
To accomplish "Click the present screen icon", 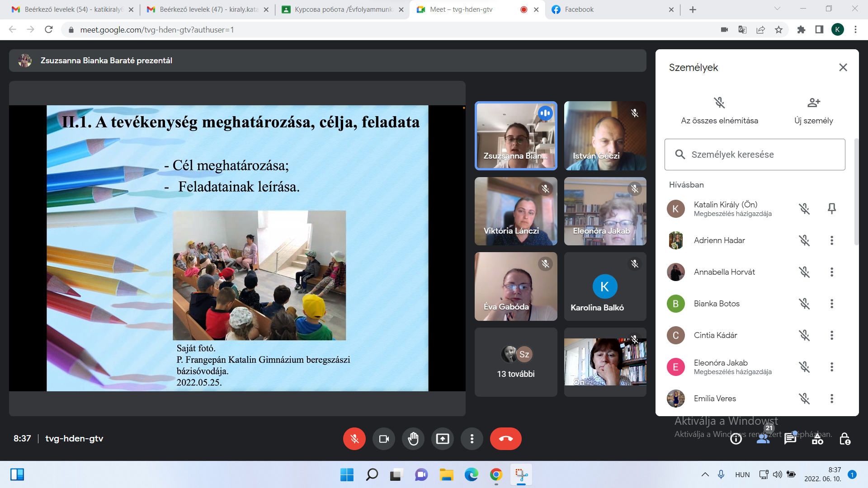I will click(x=442, y=439).
